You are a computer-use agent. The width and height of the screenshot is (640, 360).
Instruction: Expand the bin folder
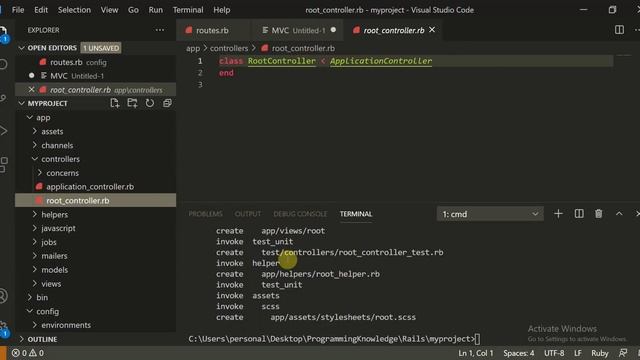96,298
